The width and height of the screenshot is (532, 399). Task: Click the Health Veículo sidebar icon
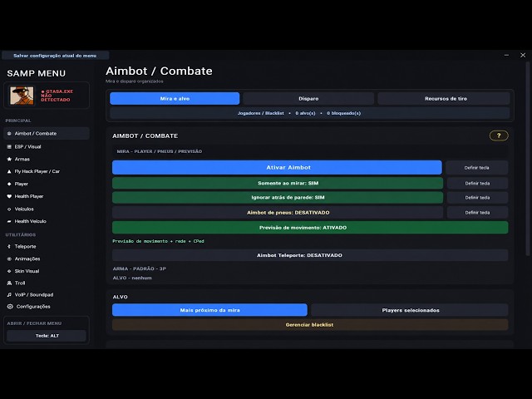(x=9, y=221)
